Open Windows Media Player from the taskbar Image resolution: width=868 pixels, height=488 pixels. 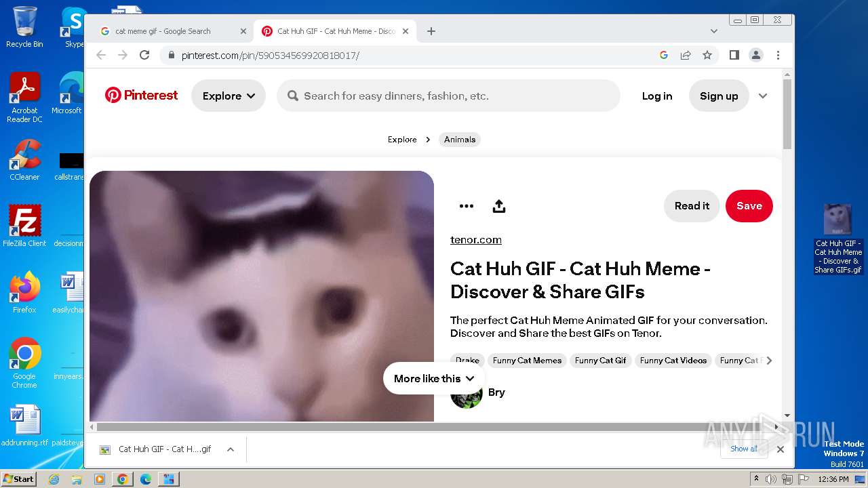point(100,479)
